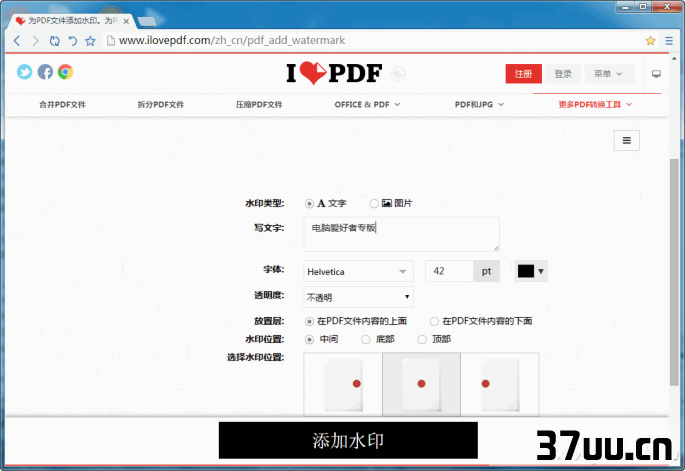
Task: Click the address bar URL
Action: tap(232, 41)
